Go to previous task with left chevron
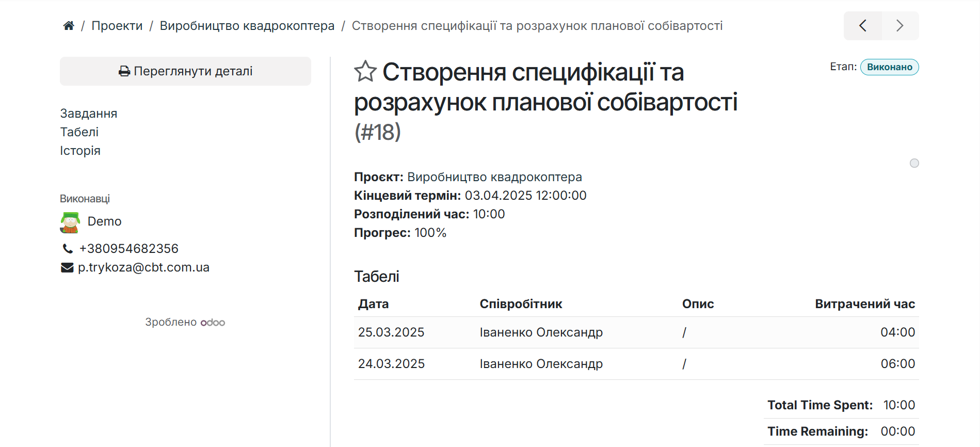 [x=862, y=26]
